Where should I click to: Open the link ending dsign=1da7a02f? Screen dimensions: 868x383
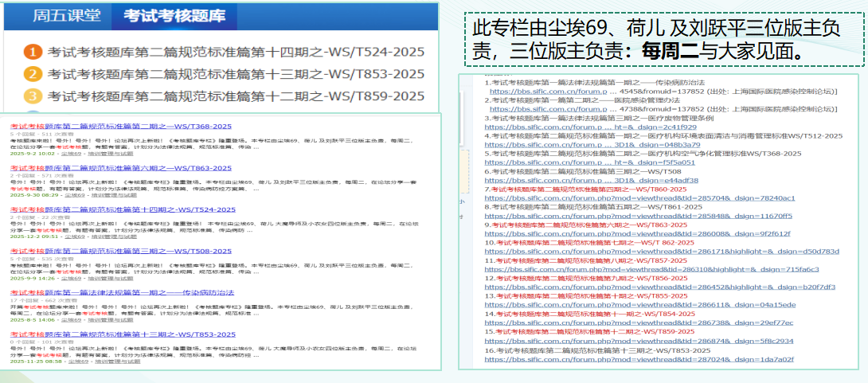[639, 358]
